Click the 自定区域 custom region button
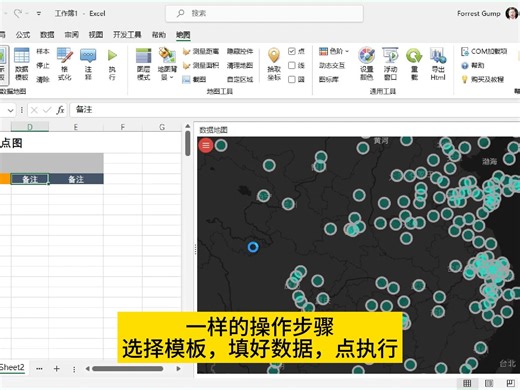520x390 pixels. [240, 79]
